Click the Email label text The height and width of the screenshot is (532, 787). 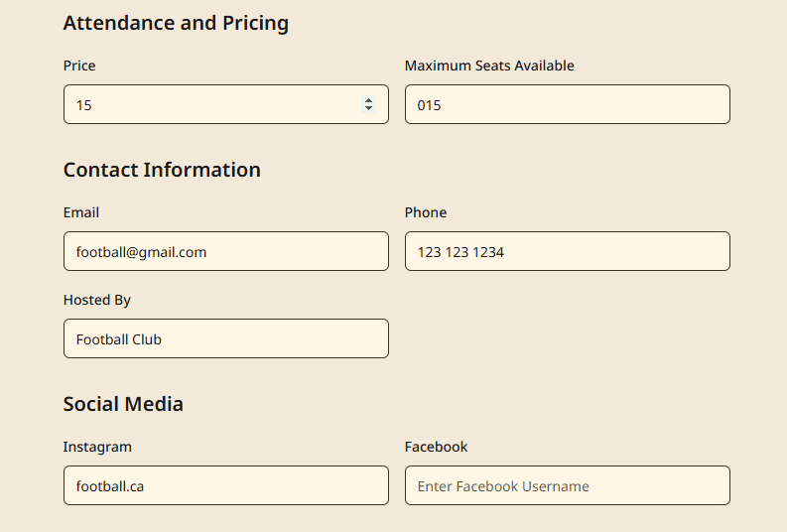tap(81, 212)
